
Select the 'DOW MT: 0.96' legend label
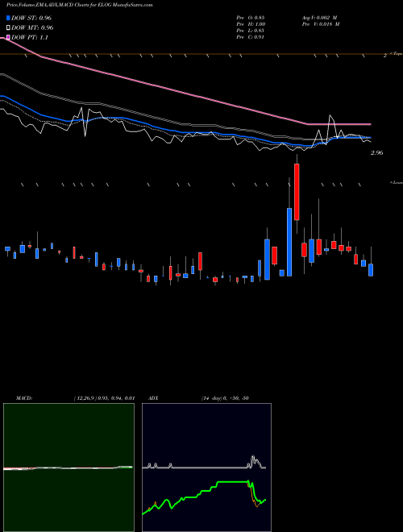pos(32,28)
